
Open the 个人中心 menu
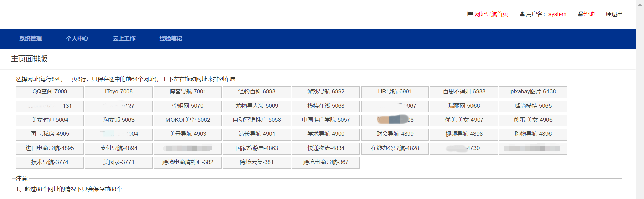77,38
